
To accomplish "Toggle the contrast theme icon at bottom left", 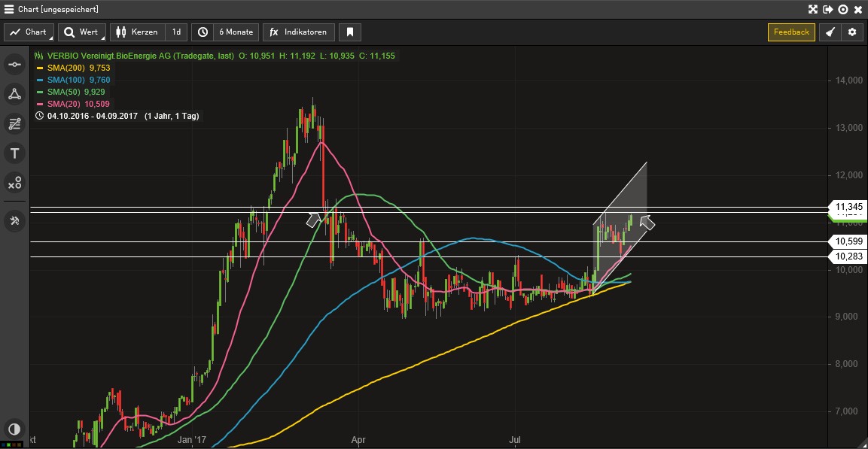I will (14, 429).
